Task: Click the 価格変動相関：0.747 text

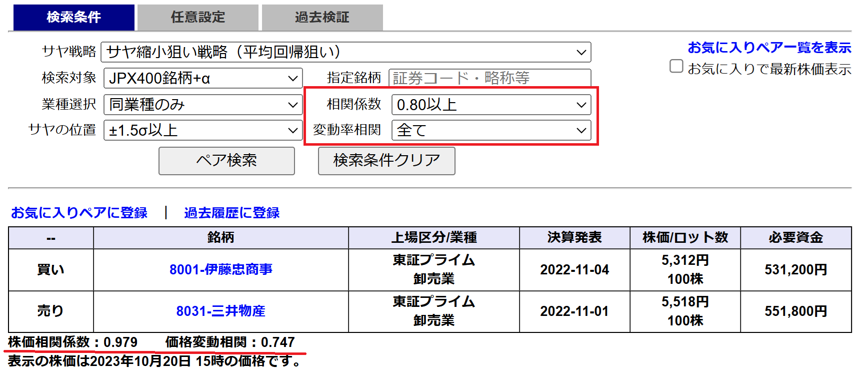Action: click(230, 342)
